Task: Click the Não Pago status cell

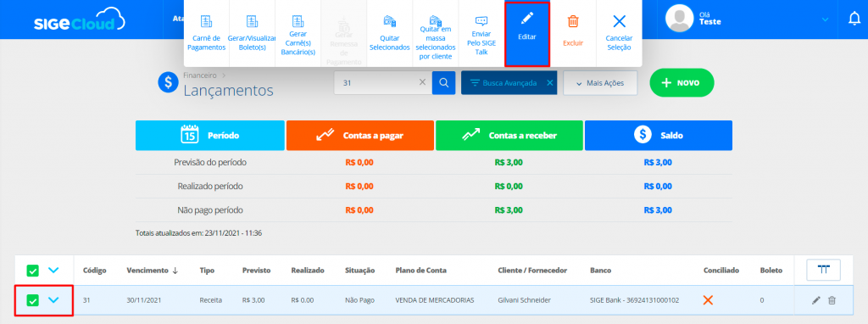Action: 359,300
